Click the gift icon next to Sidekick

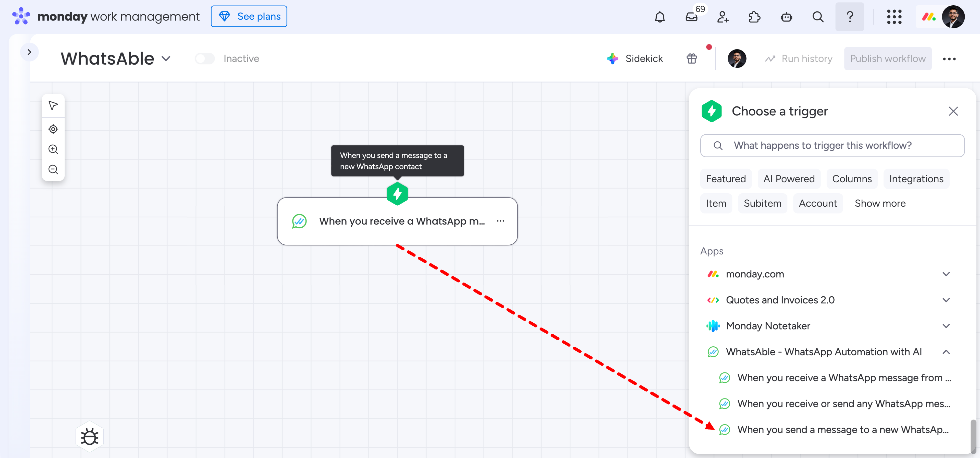click(692, 58)
